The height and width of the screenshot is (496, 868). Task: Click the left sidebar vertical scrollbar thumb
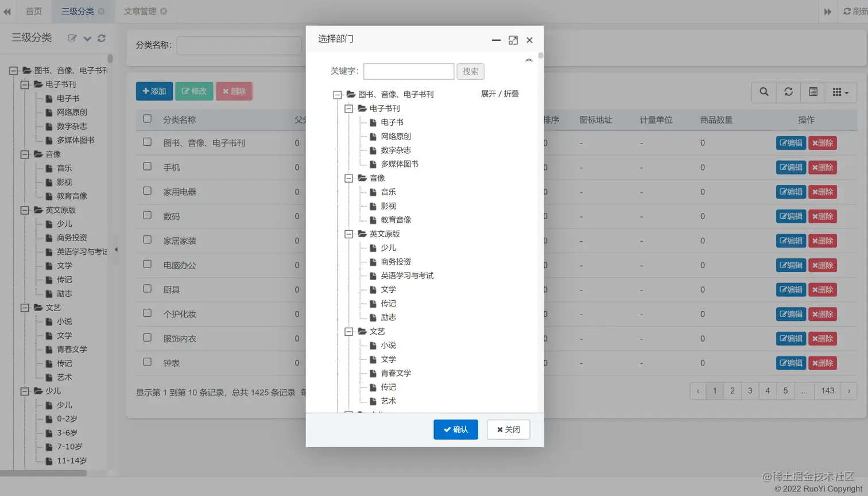(110, 59)
